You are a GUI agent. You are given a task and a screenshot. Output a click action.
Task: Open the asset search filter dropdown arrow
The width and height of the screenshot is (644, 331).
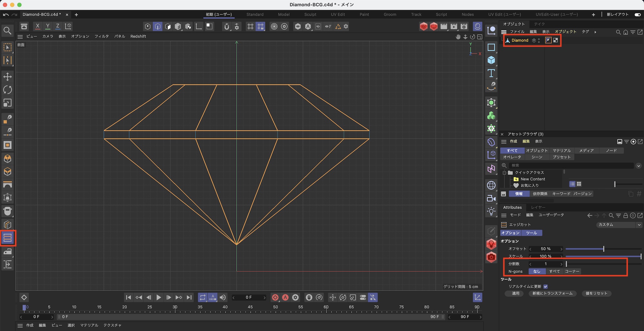tap(639, 165)
